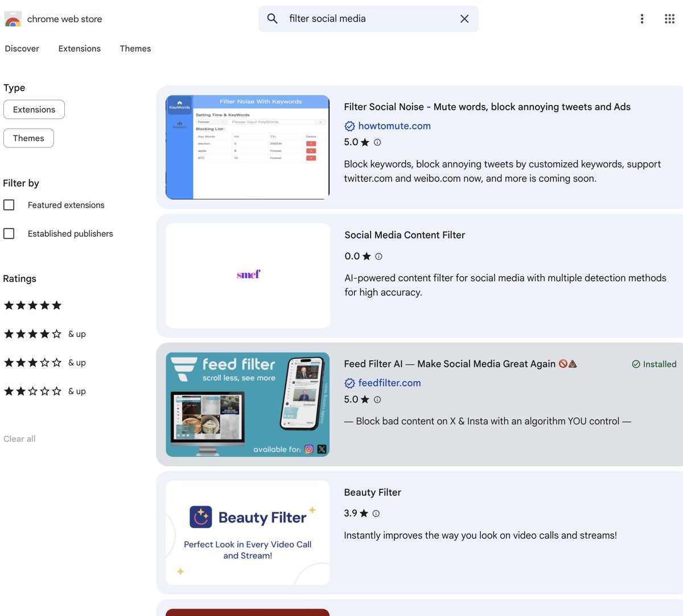Image resolution: width=683 pixels, height=616 pixels.
Task: Click the 'AI-powered content filter' description
Action: [x=505, y=285]
